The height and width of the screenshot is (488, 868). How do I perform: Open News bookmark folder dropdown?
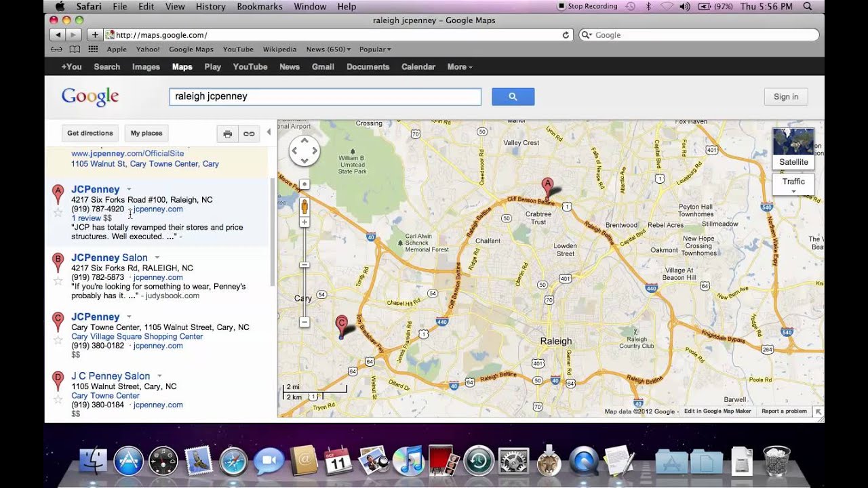329,49
